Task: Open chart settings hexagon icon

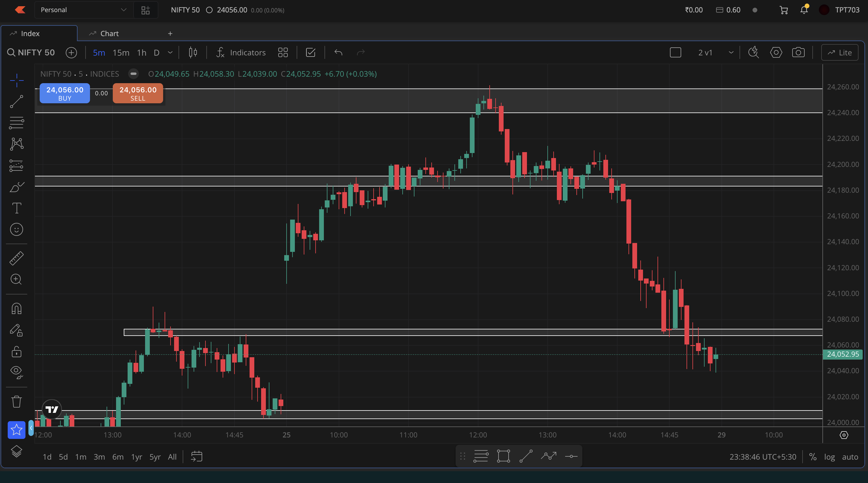Action: coord(776,53)
